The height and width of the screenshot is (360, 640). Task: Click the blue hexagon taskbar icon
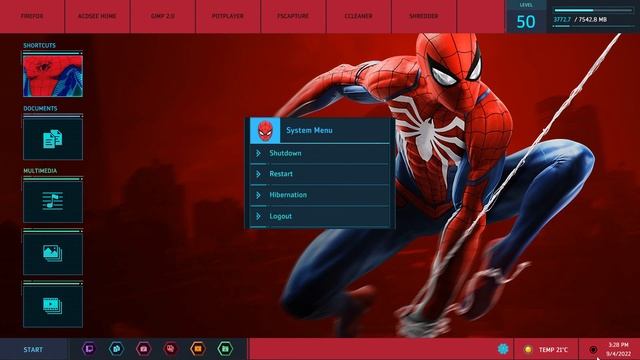click(x=116, y=349)
